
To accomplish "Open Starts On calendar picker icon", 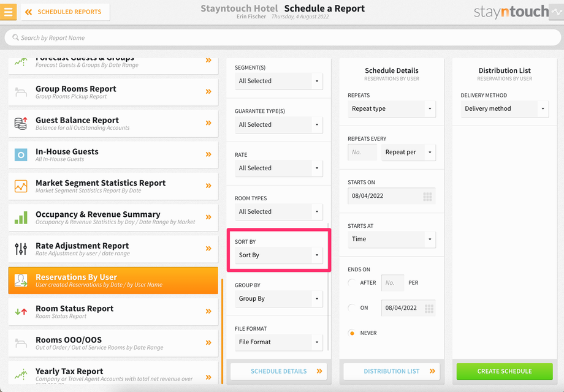I will [427, 197].
